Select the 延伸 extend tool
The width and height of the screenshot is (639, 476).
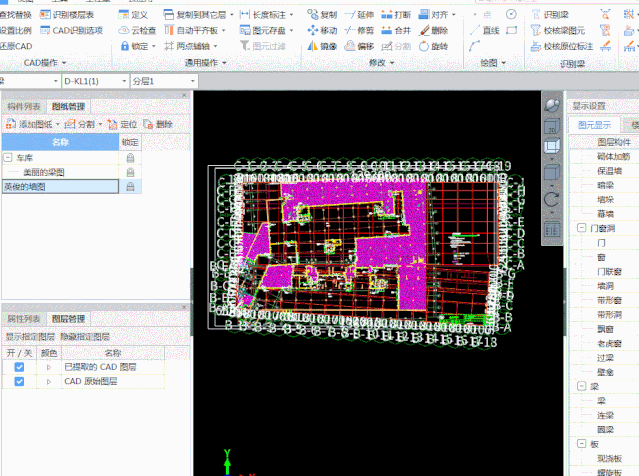[359, 15]
